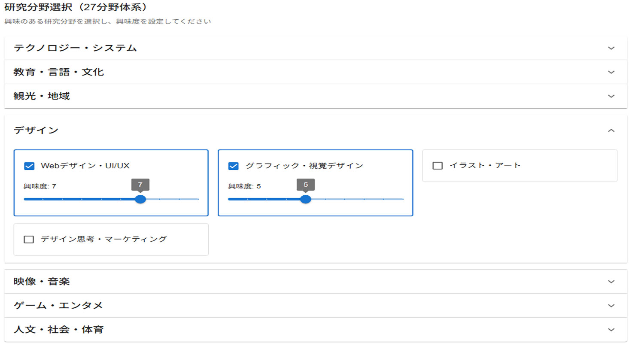The height and width of the screenshot is (349, 644).
Task: Select the デザイン思考・マーケティング card label
Action: coord(103,239)
